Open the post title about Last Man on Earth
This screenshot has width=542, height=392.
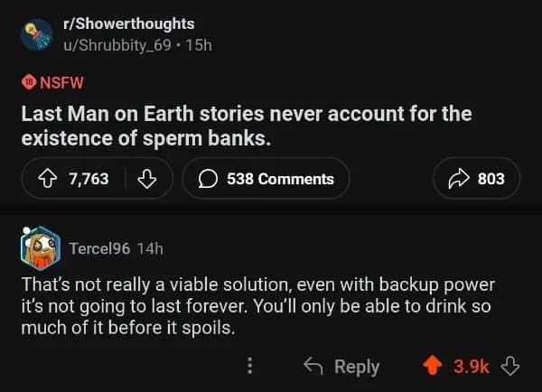[x=246, y=127]
